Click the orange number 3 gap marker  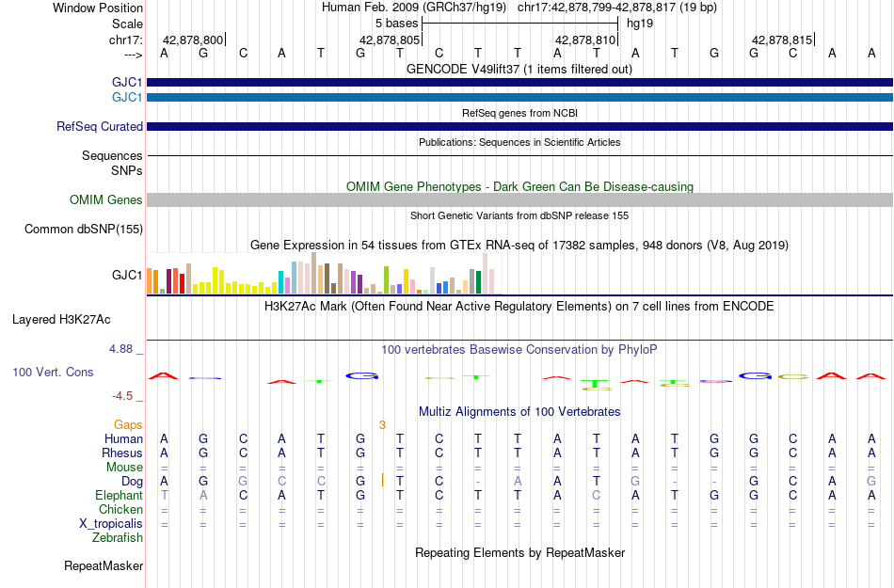pos(382,425)
